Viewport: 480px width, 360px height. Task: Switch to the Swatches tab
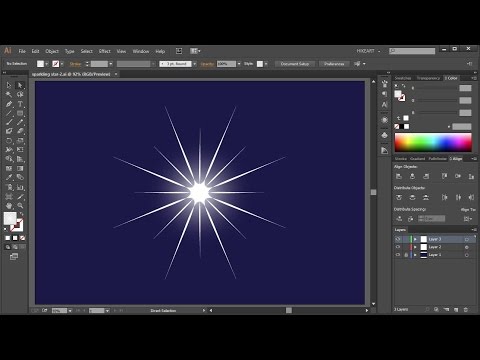(x=403, y=78)
